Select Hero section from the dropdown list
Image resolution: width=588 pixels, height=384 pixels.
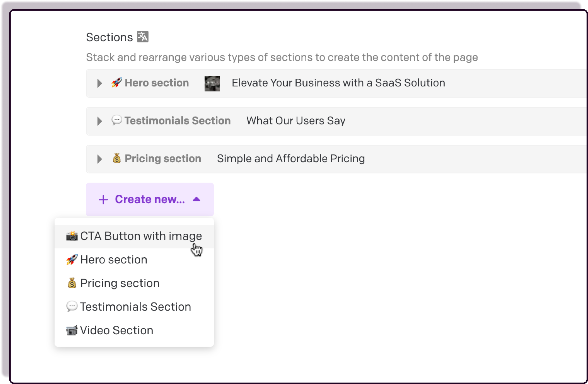[114, 260]
